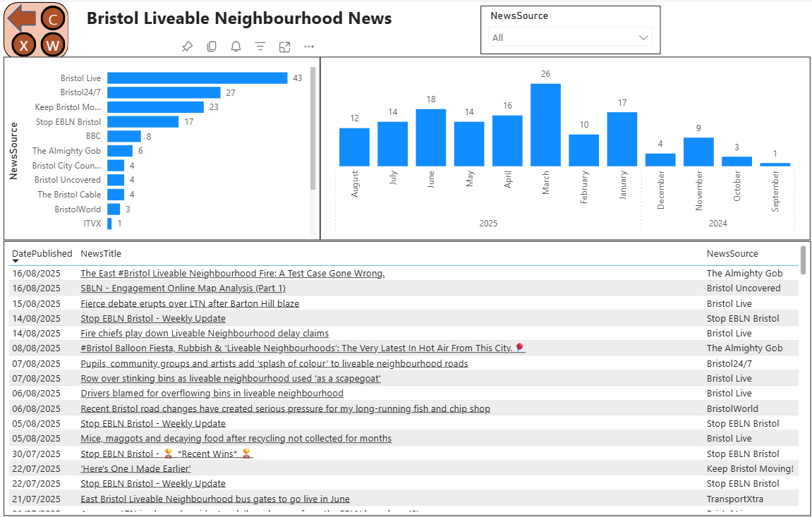Open 'Mice, maggots and decaying food' link
The image size is (812, 517).
(236, 439)
